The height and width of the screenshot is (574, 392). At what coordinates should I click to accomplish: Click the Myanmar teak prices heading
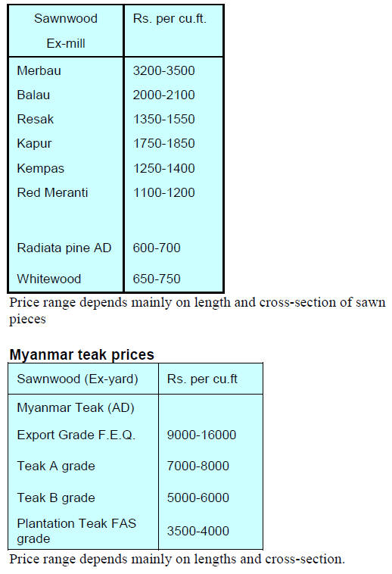click(82, 354)
